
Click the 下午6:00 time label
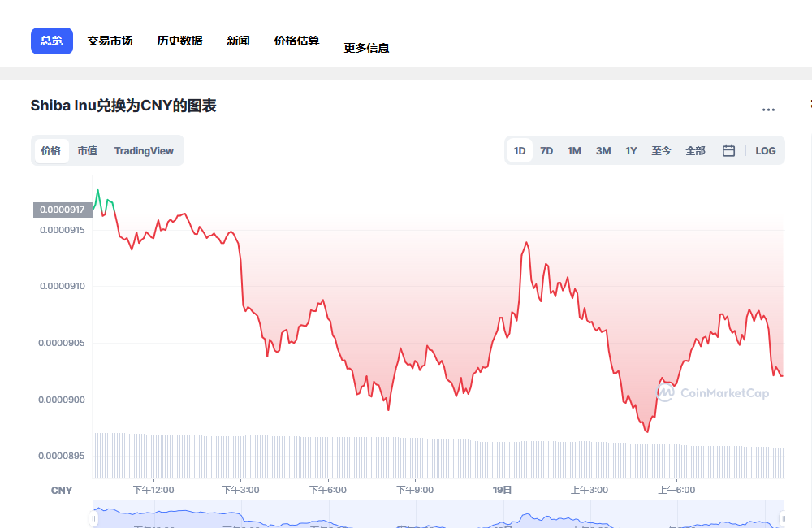point(328,490)
